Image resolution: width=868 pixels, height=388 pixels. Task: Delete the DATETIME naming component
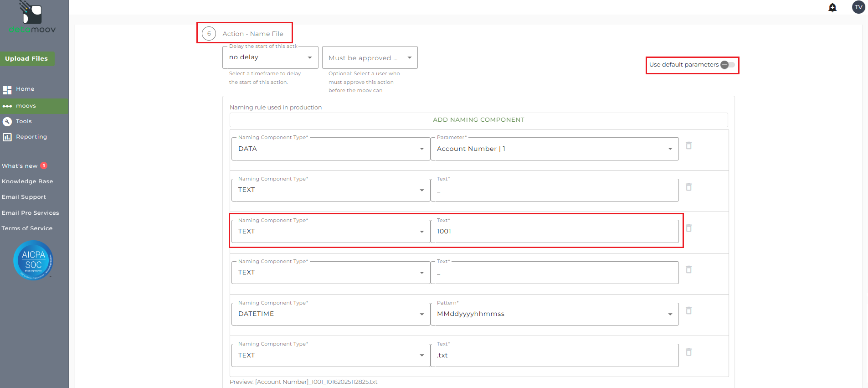coord(688,310)
